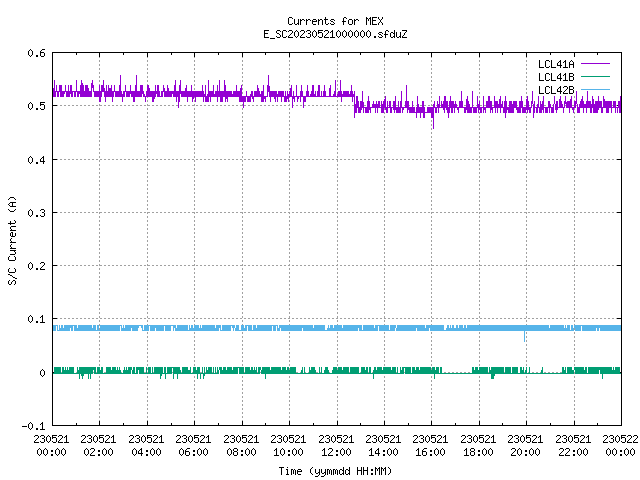Click the "Time (yymmdd HH:MM)" x-axis title
Screen dimensions: 640x480
(x=335, y=471)
